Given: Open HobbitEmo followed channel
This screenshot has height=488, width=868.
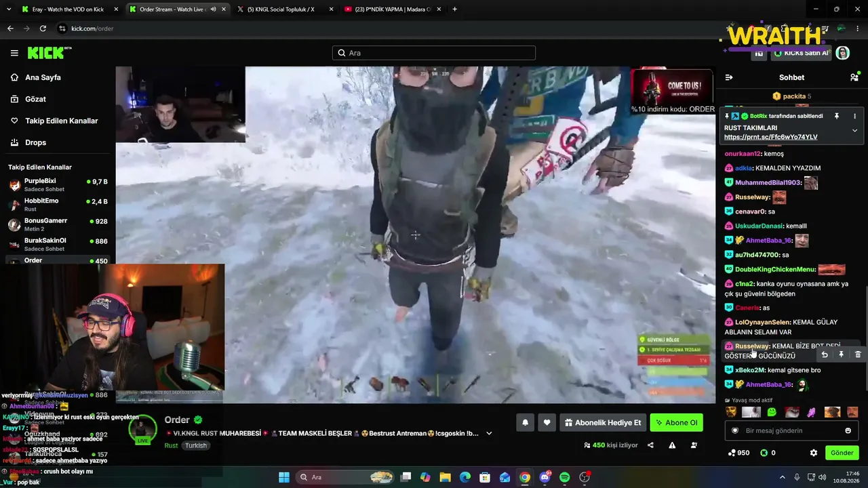Looking at the screenshot, I should (58, 205).
